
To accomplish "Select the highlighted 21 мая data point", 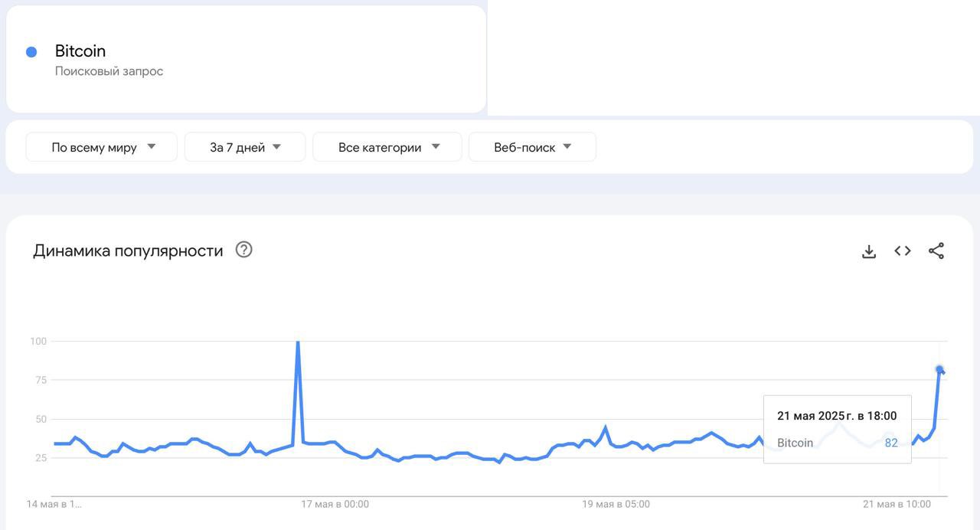I will click(939, 369).
